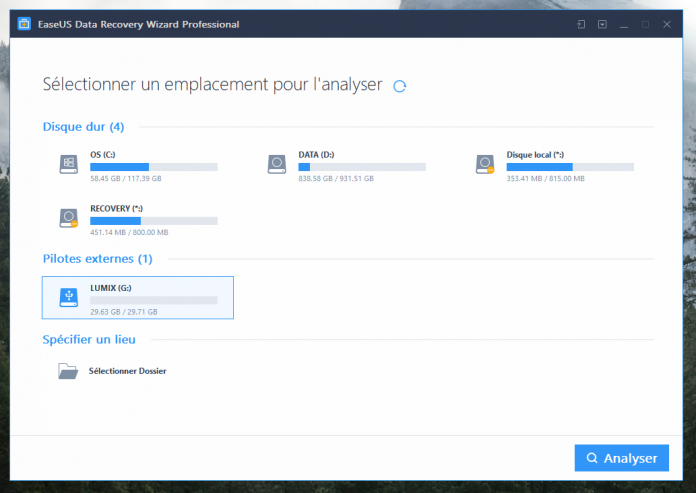Click the Sélectionner un emplacement heading
This screenshot has height=493, width=696.
(212, 85)
